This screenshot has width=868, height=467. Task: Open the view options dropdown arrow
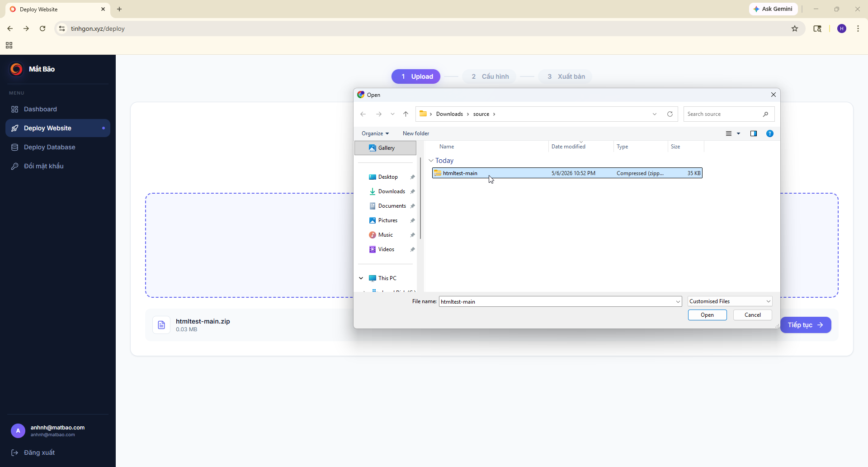click(x=739, y=133)
